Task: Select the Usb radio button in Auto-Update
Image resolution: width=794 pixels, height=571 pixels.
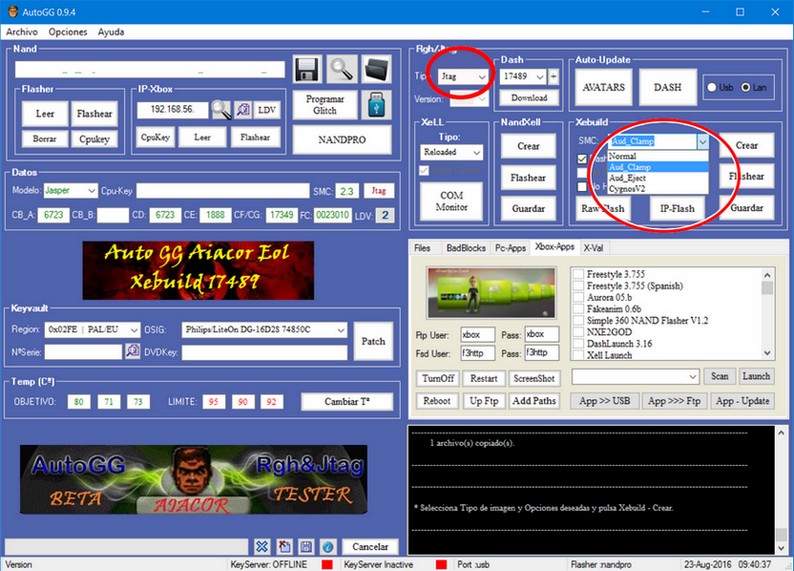Action: coord(711,87)
